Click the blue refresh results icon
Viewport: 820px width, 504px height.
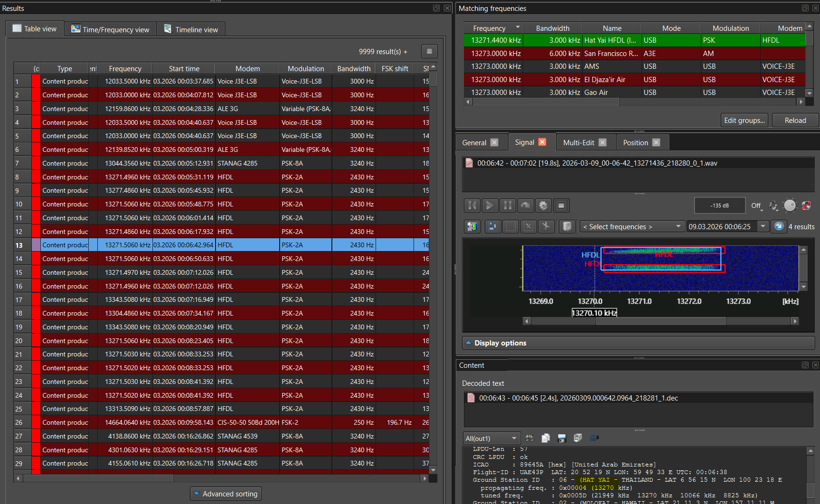(x=779, y=226)
